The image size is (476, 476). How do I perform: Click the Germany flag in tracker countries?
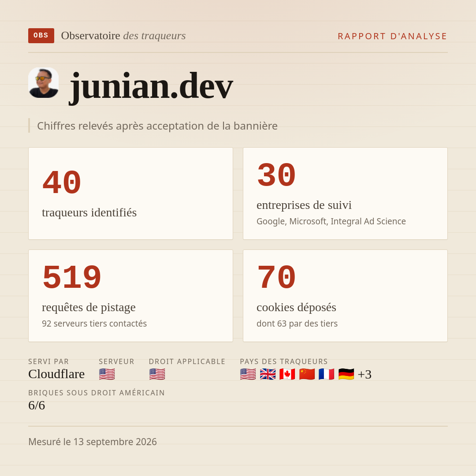(x=346, y=374)
